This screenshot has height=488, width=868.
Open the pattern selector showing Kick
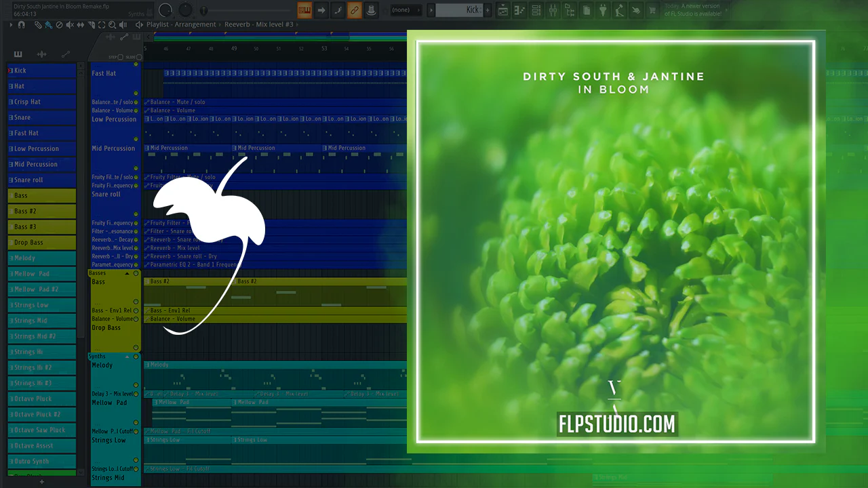click(459, 10)
